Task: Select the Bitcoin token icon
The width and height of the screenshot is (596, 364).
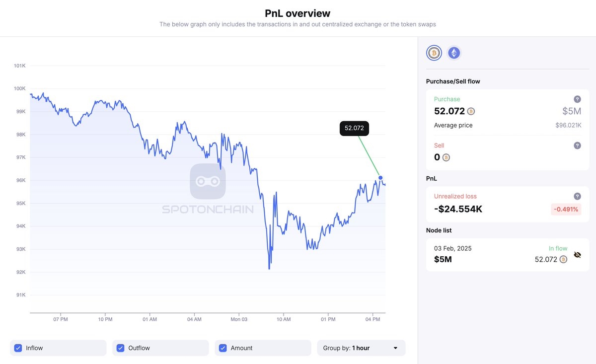Action: 434,53
